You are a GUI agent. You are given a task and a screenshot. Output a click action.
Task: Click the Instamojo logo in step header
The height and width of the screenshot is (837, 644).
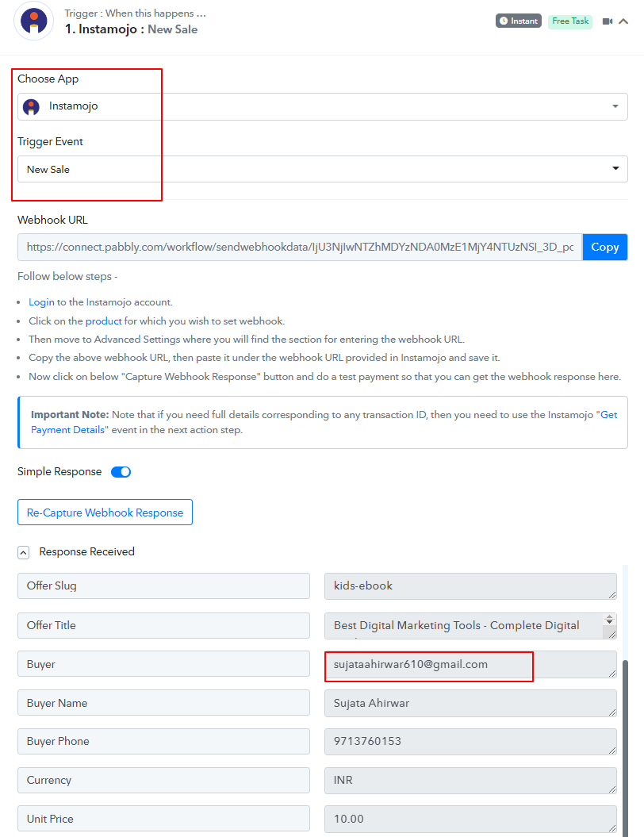33,21
